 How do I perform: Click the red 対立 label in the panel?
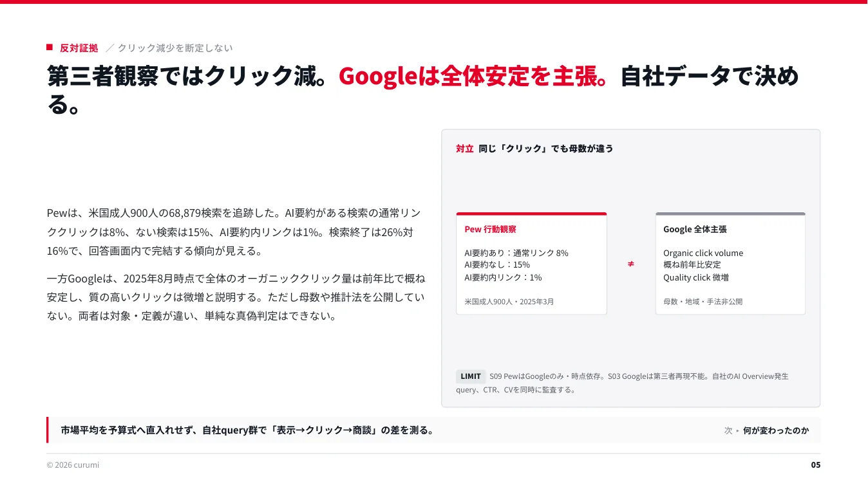coord(464,149)
